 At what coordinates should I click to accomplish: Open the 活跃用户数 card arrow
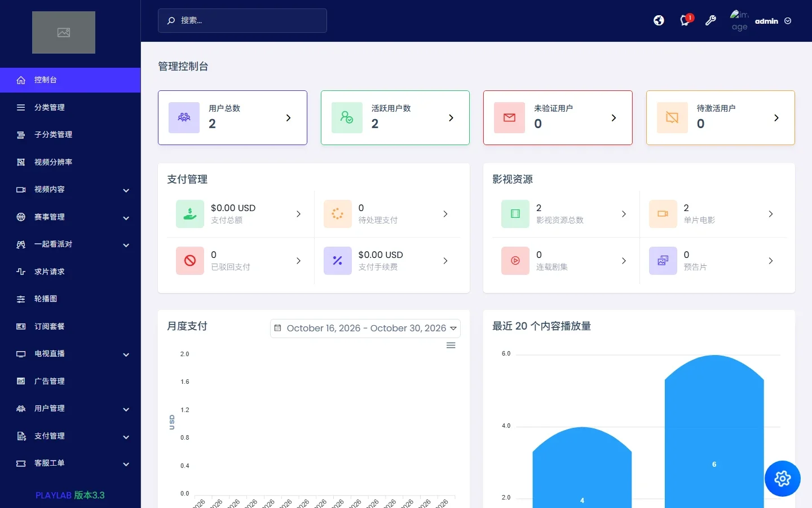tap(451, 118)
